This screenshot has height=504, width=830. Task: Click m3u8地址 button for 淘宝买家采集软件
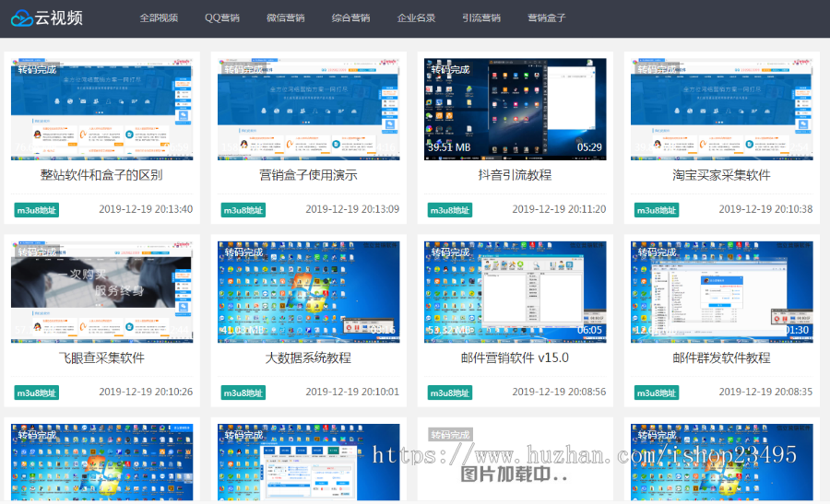click(657, 210)
